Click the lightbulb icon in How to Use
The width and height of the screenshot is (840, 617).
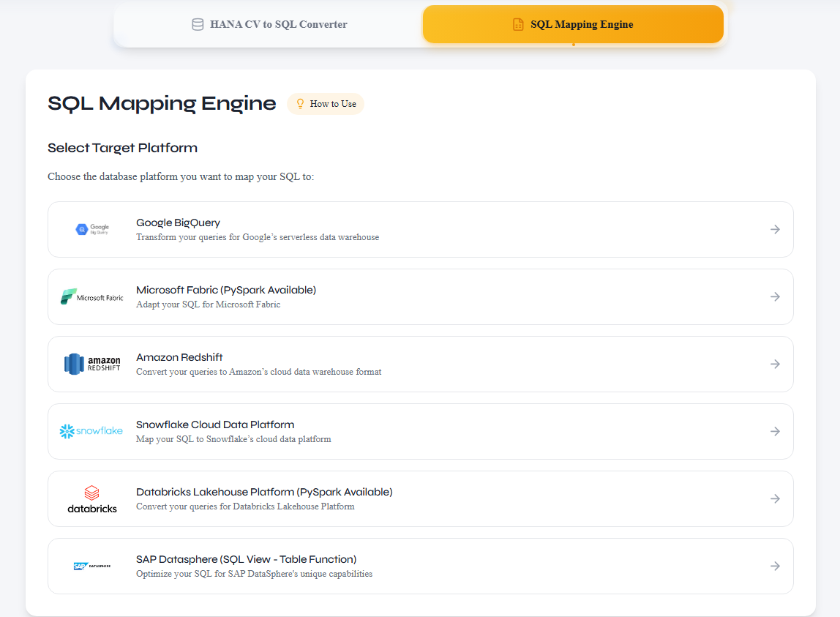pos(300,104)
